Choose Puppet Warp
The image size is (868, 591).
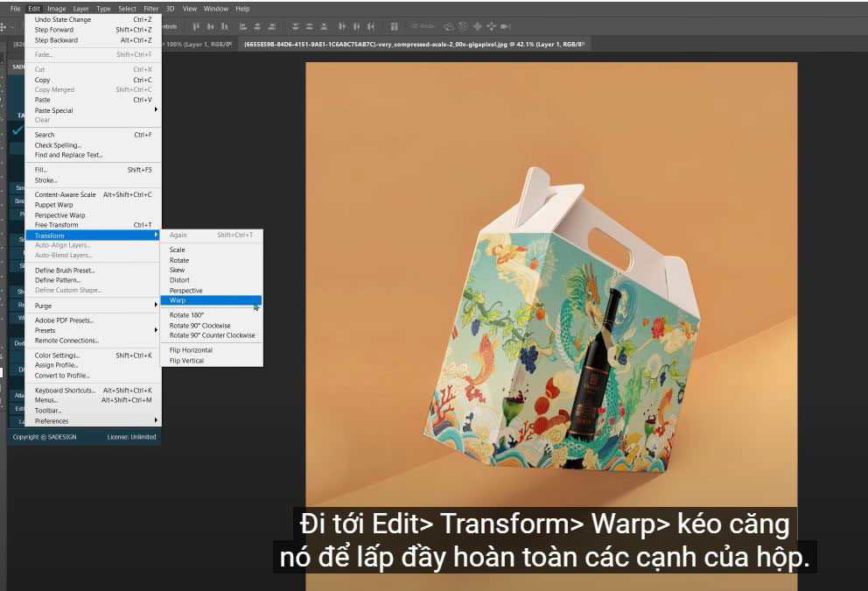(x=93, y=205)
